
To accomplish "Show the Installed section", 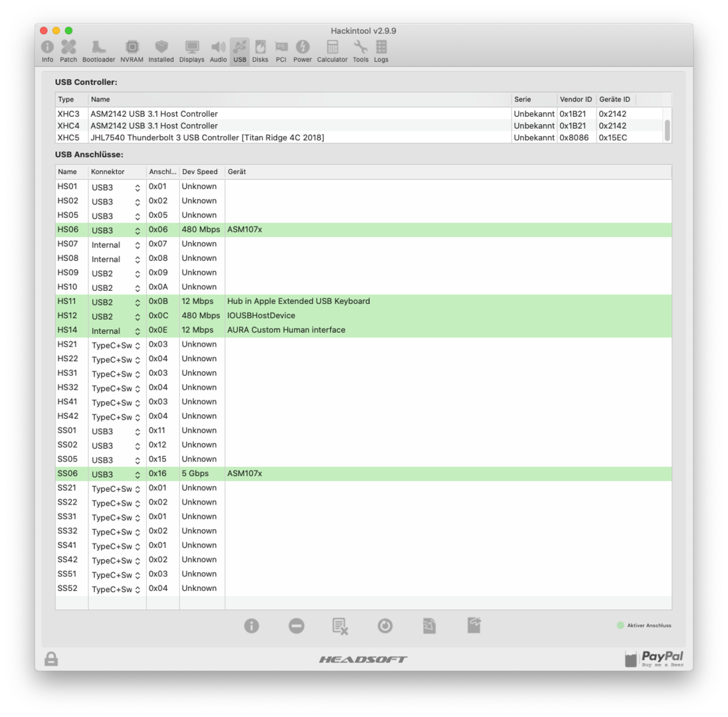I will (x=161, y=52).
